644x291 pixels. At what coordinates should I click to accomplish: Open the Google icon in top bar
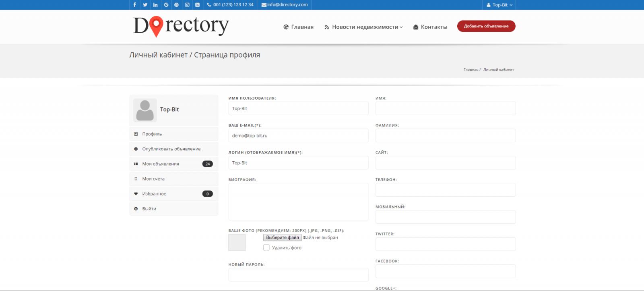click(166, 5)
